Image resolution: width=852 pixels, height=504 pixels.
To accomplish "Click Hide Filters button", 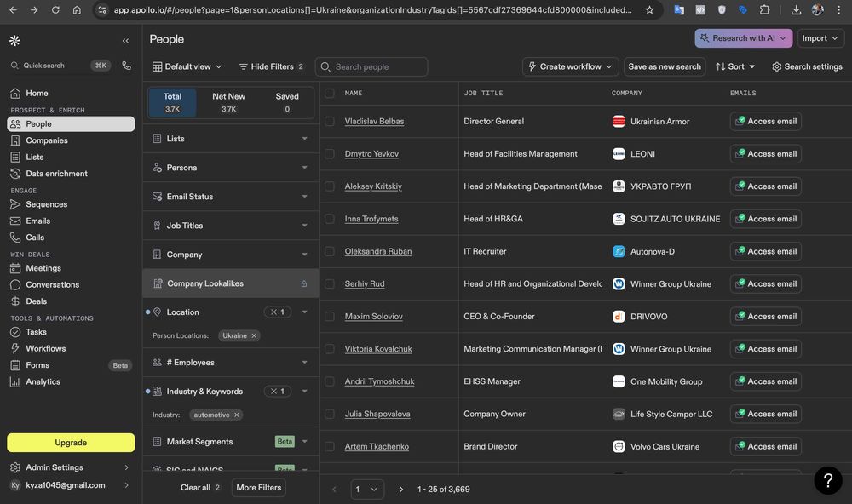I will point(271,66).
